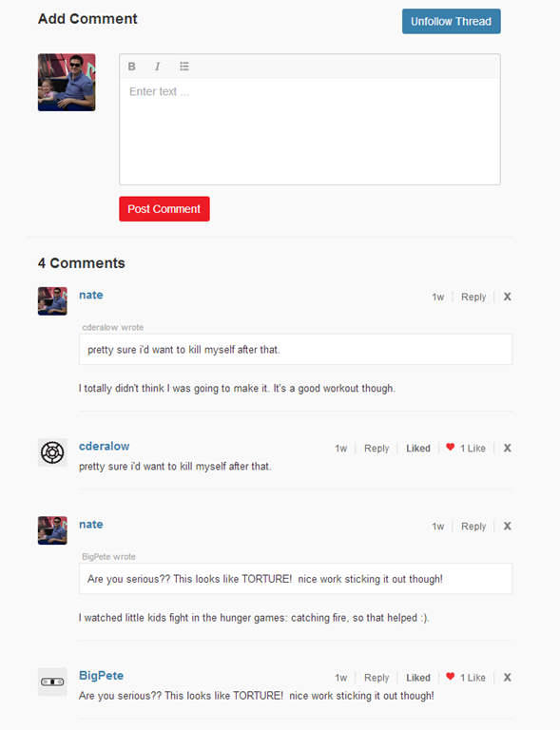Open cderalow's profile from username
Screen dimensions: 560x730
(105, 446)
